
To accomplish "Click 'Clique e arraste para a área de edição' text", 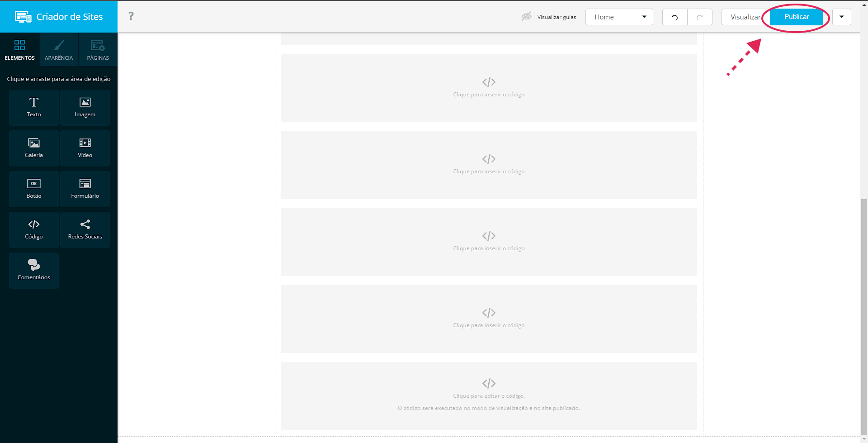I will [x=59, y=79].
